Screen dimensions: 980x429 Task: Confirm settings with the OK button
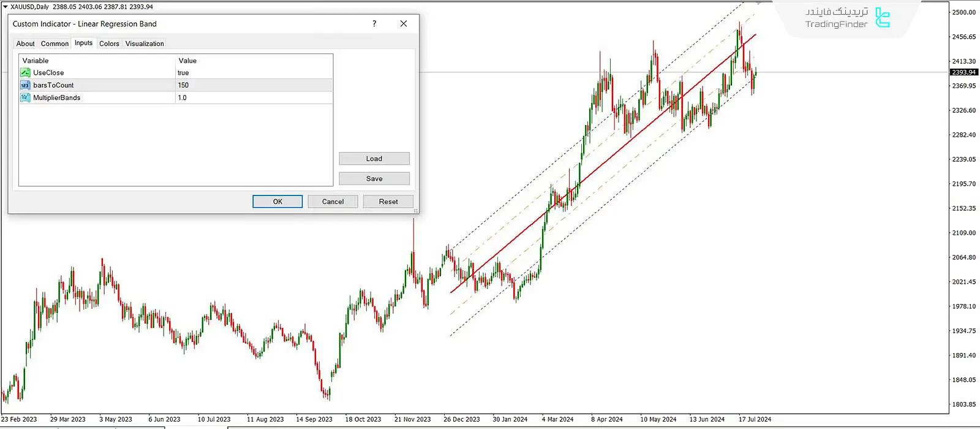click(277, 202)
